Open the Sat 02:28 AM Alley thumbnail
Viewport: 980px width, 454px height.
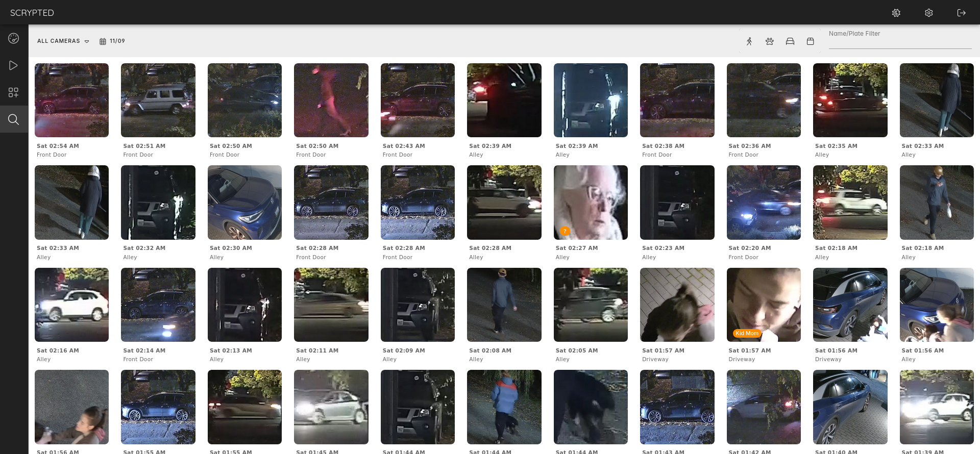(x=504, y=203)
